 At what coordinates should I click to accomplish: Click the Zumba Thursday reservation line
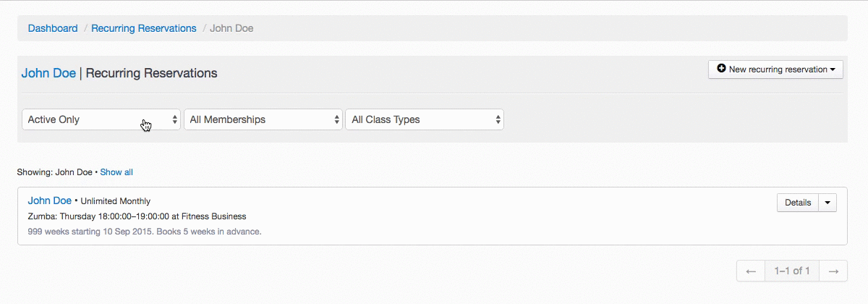click(137, 216)
